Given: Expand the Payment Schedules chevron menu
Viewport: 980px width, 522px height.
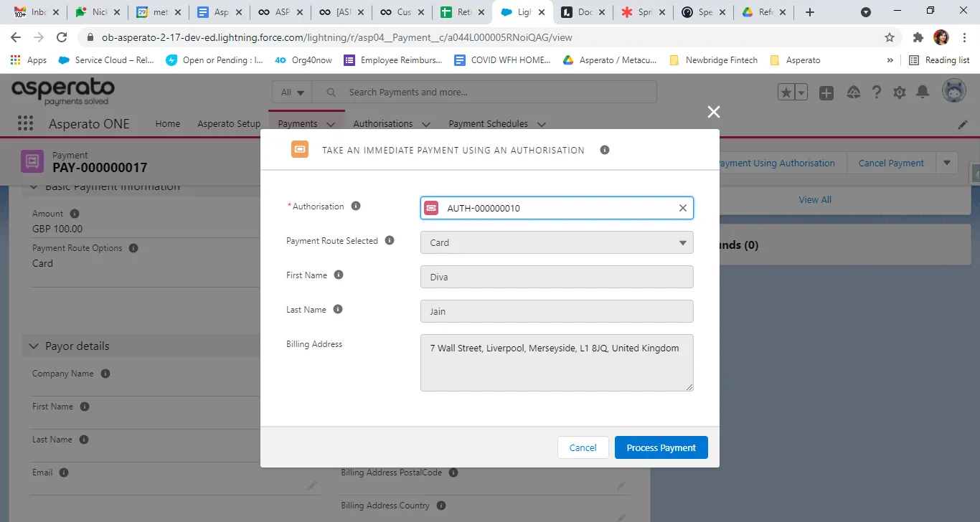Looking at the screenshot, I should [542, 124].
